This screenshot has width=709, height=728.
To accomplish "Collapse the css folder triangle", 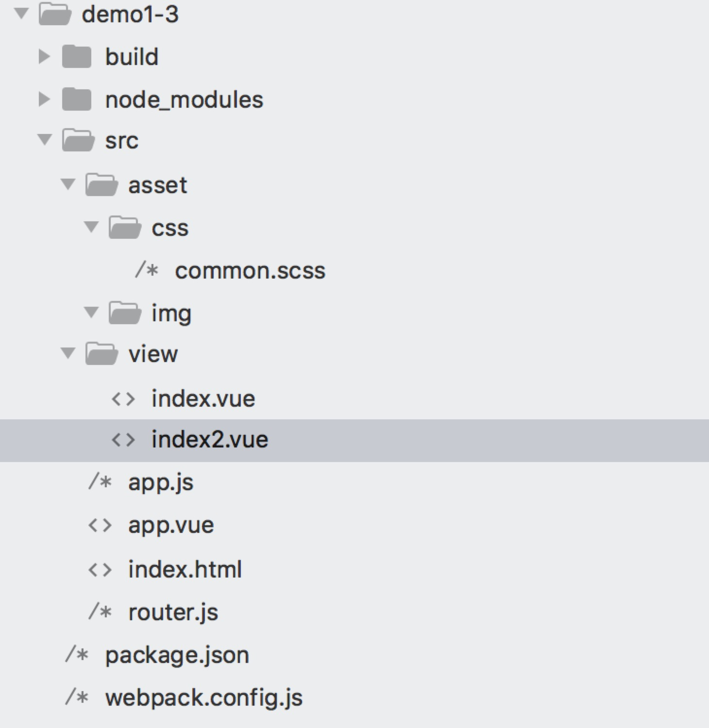I will coord(91,227).
